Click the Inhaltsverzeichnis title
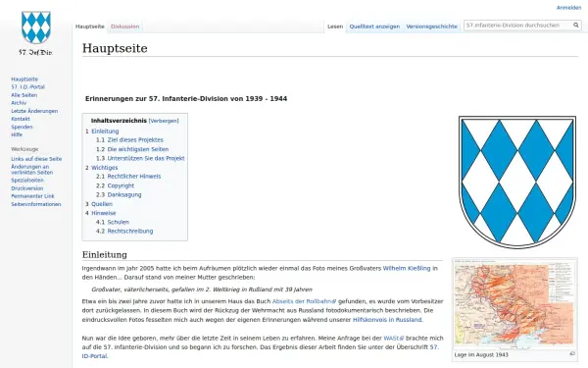 [x=119, y=121]
